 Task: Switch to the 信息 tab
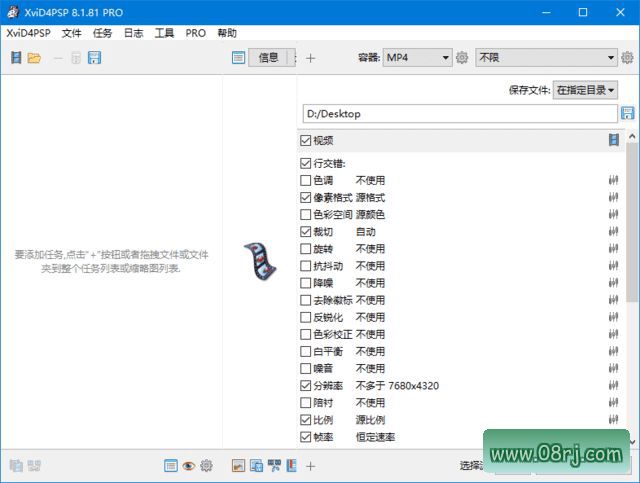click(x=268, y=58)
